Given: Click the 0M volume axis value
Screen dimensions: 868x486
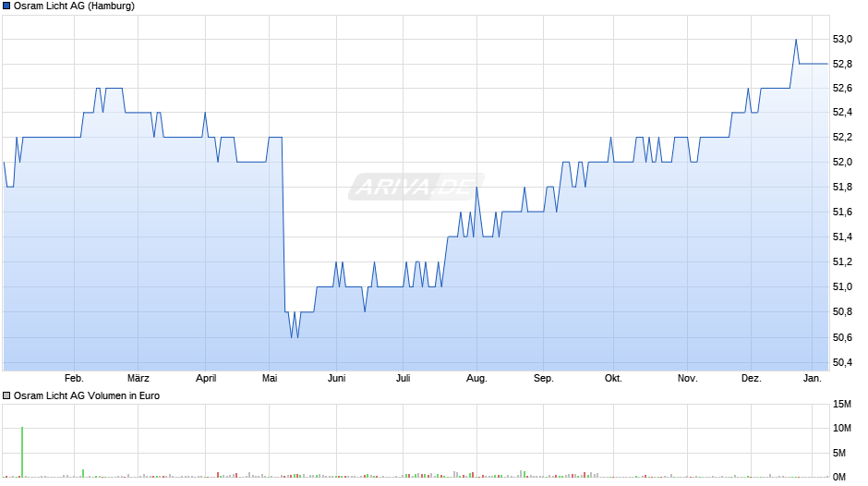Looking at the screenshot, I should tap(839, 477).
